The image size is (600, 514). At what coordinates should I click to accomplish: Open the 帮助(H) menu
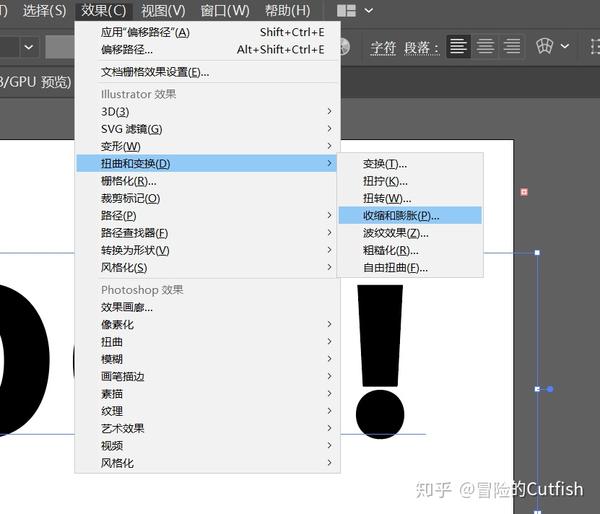point(287,10)
